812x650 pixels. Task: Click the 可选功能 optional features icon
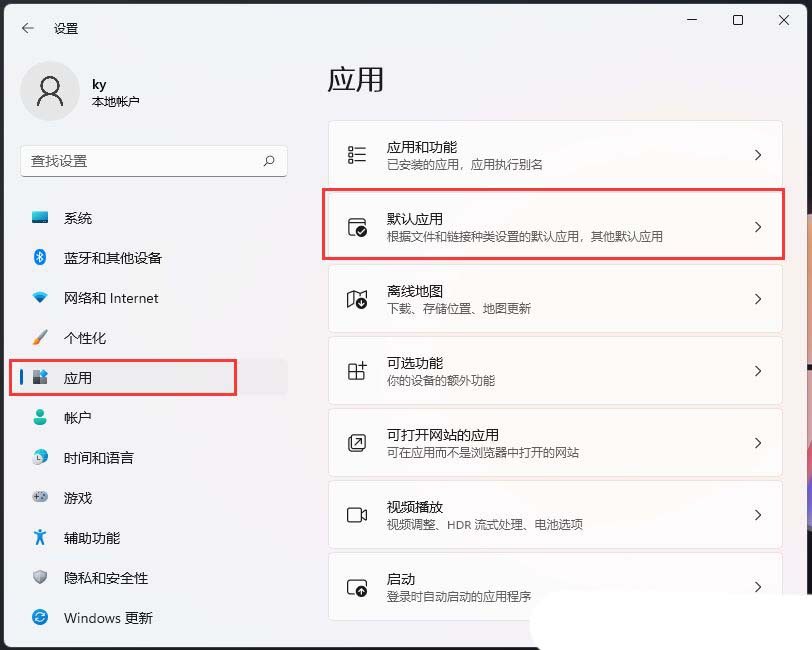[357, 371]
